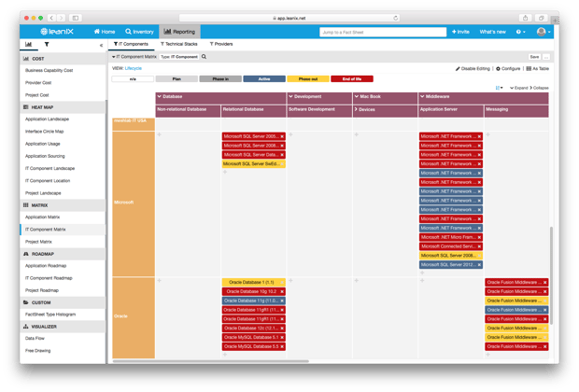The image size is (579, 392).
Task: Open the filter funnel tab in sidebar
Action: pos(47,44)
